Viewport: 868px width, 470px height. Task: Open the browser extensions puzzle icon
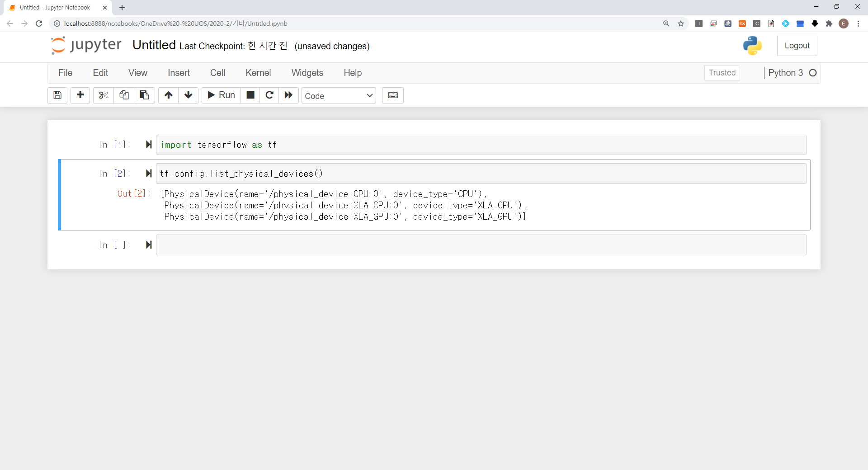coord(829,23)
